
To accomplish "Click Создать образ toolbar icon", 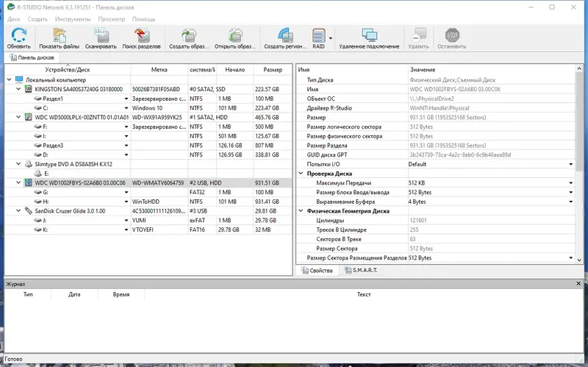I will (x=189, y=35).
